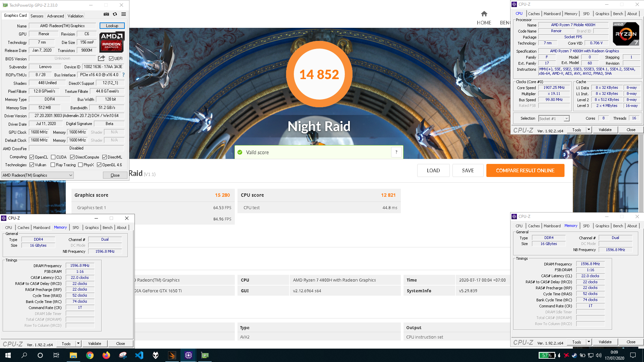Click the volume speaker tray icon
Screen dimensions: 644x362
[598, 355]
